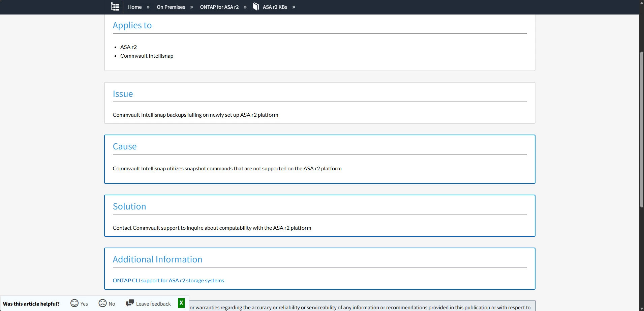Image resolution: width=644 pixels, height=311 pixels.
Task: Click the chevron after On Premises
Action: pos(191,7)
